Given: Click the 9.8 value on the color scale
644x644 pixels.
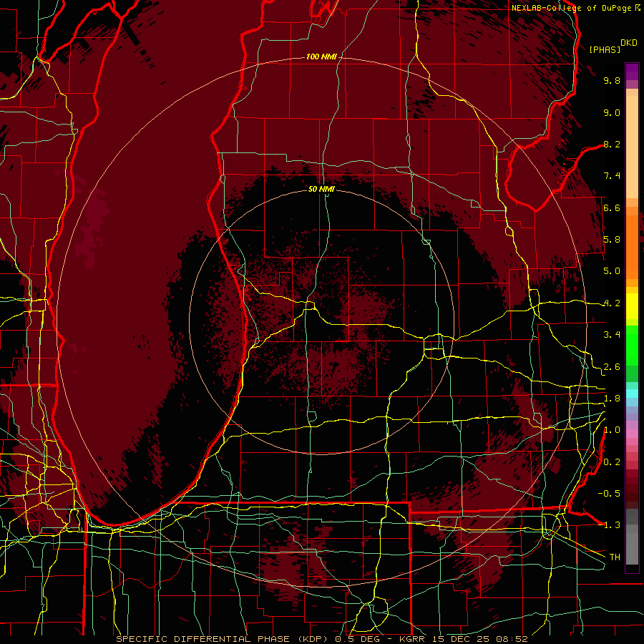Looking at the screenshot, I should pos(612,80).
